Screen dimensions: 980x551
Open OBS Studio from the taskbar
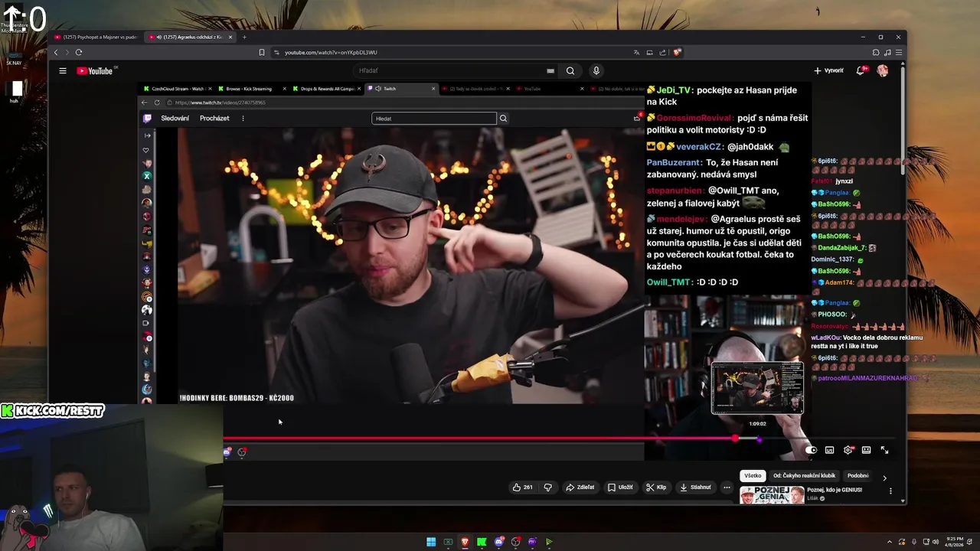515,542
